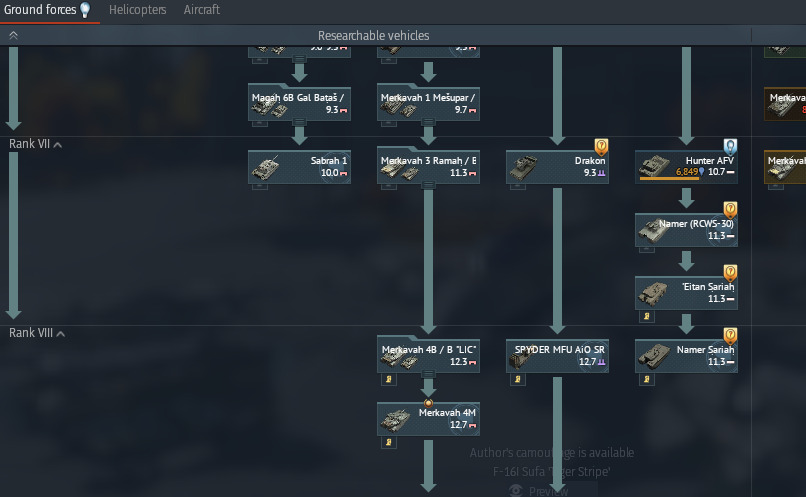
Task: Select the Namer (RCWS-30) vehicle card
Action: (686, 230)
